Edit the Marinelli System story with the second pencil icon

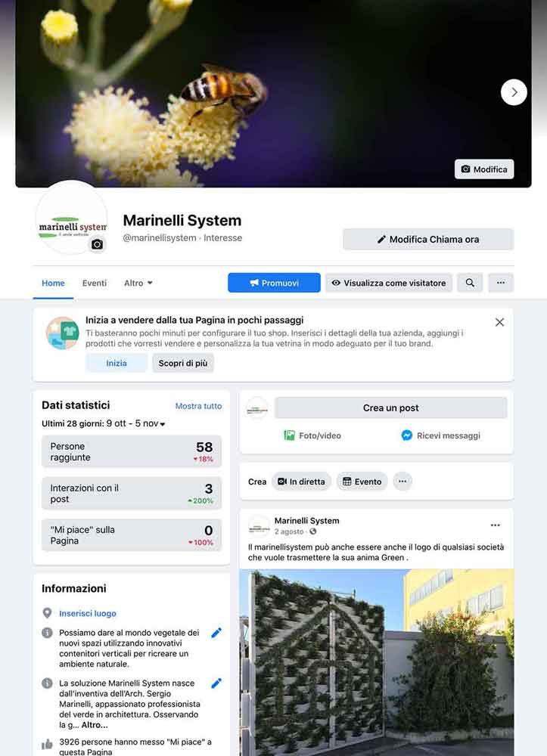216,683
